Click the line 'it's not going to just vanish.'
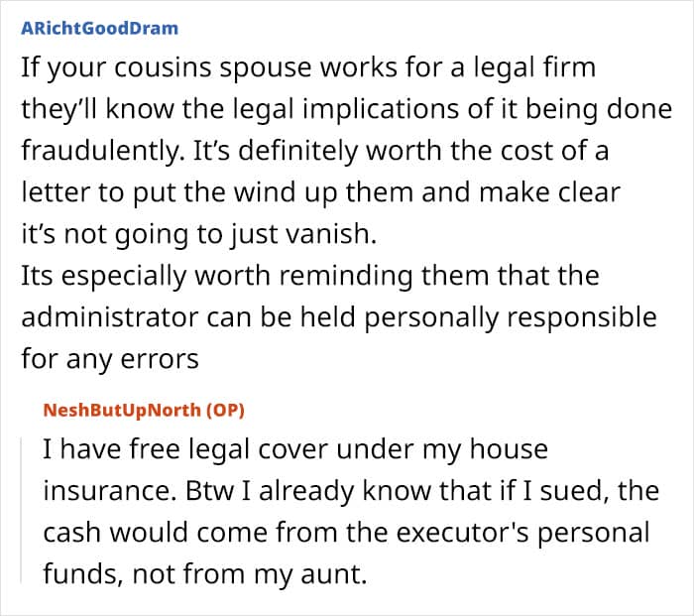 click(x=198, y=234)
